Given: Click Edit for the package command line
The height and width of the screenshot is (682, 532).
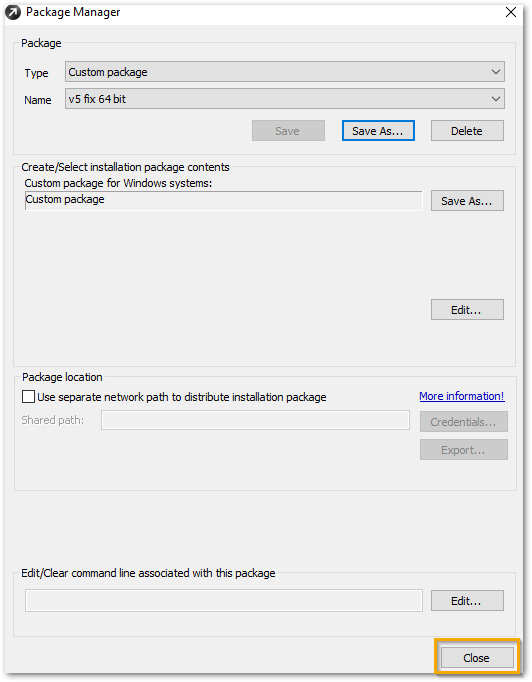Looking at the screenshot, I should pyautogui.click(x=467, y=601).
